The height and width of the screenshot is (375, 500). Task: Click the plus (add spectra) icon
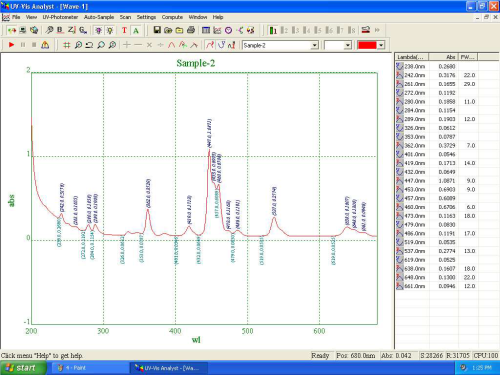coord(127,45)
